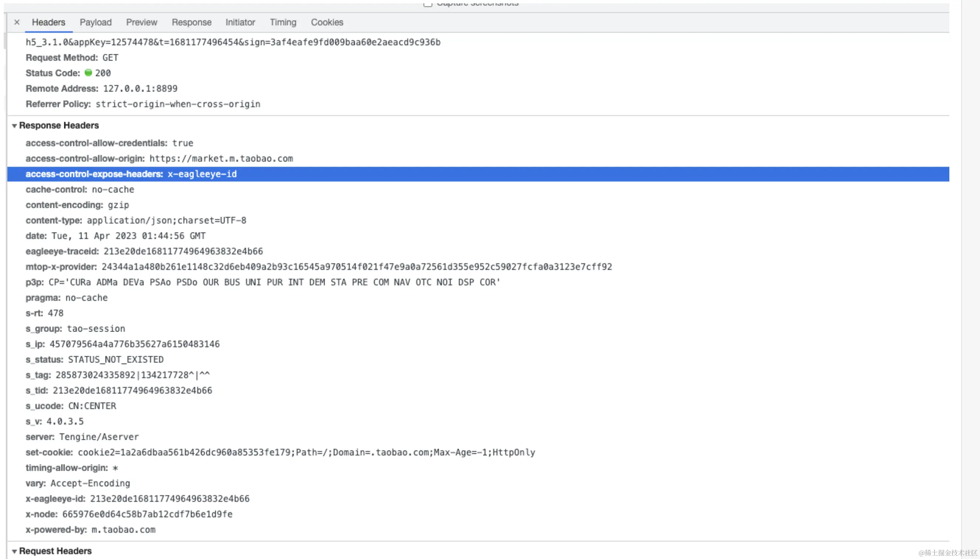Select the access-control-expose-headers row

click(131, 174)
